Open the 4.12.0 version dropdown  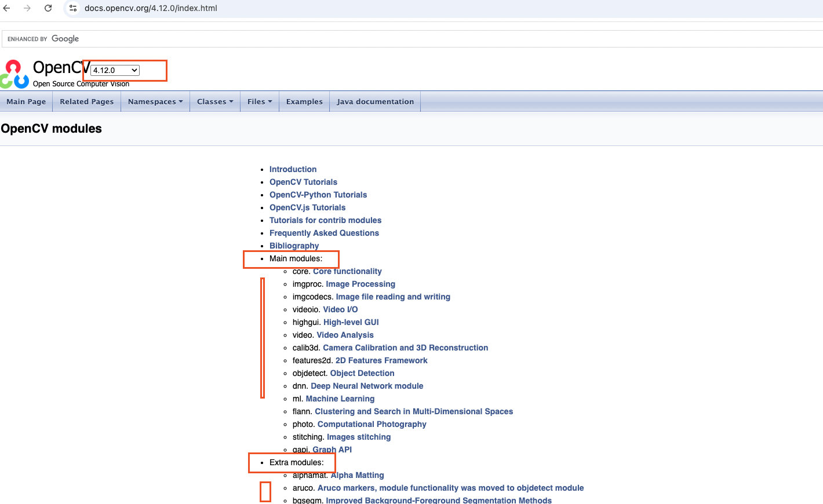(x=115, y=70)
